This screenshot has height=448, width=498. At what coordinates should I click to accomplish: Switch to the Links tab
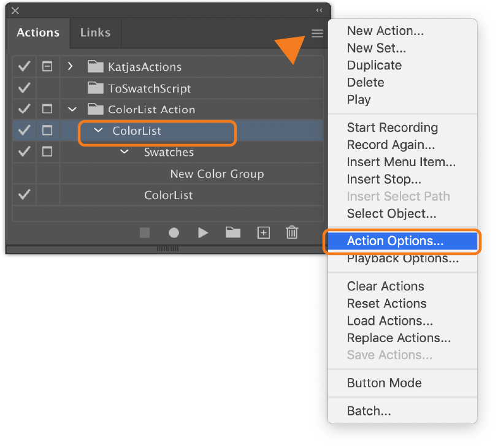pos(95,32)
